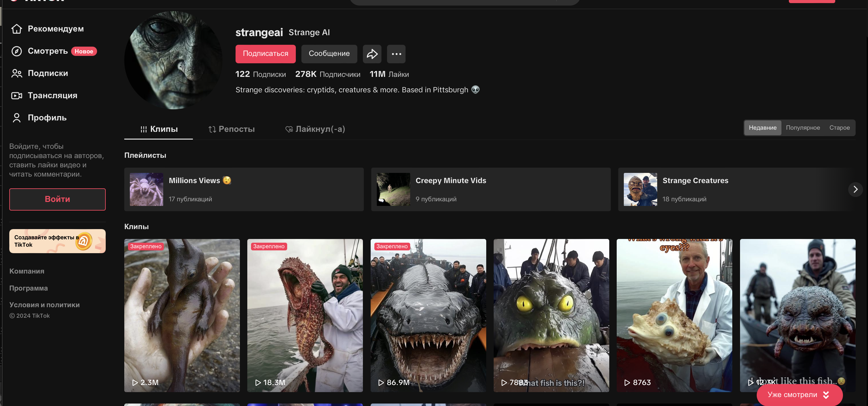
Task: Click the strangeai username heading
Action: click(259, 33)
